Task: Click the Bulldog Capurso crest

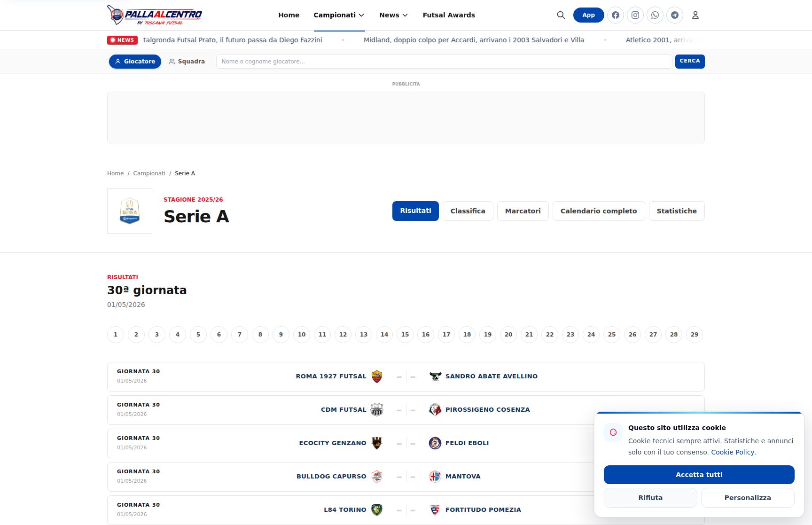Action: pos(377,477)
